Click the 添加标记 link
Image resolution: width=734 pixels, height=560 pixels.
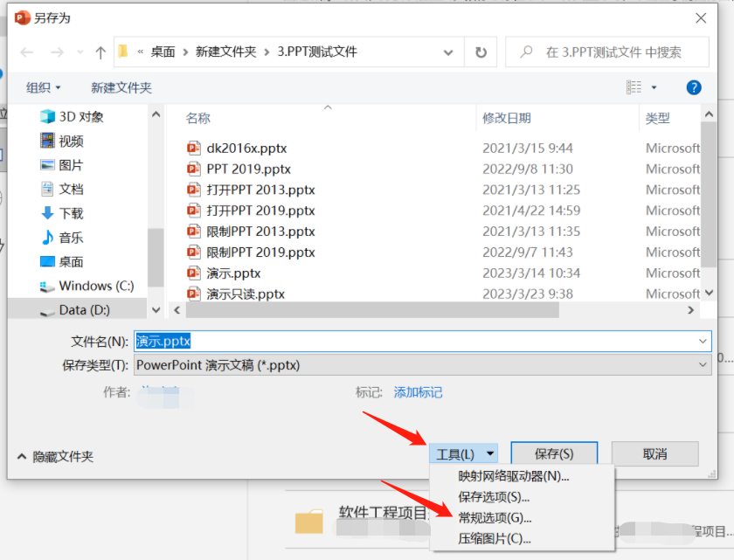click(418, 392)
